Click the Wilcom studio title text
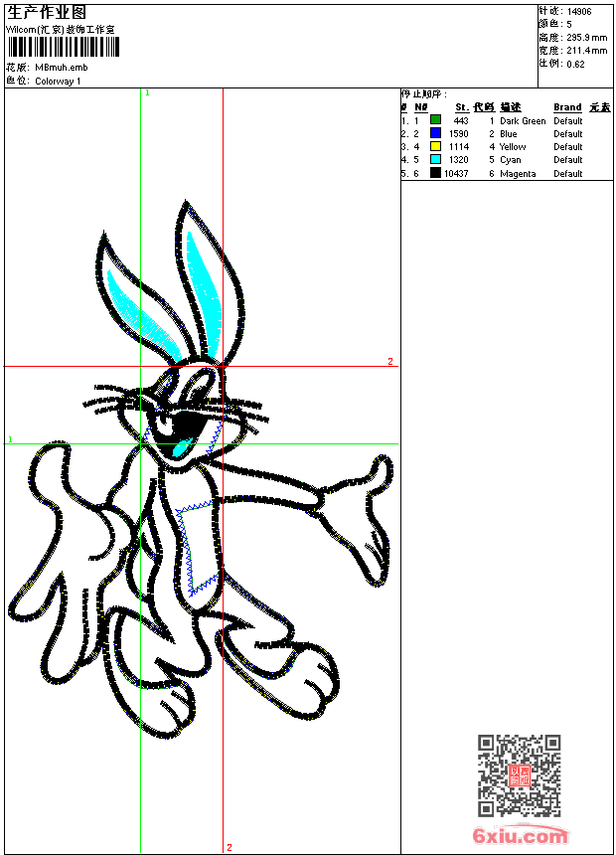 tap(60, 30)
